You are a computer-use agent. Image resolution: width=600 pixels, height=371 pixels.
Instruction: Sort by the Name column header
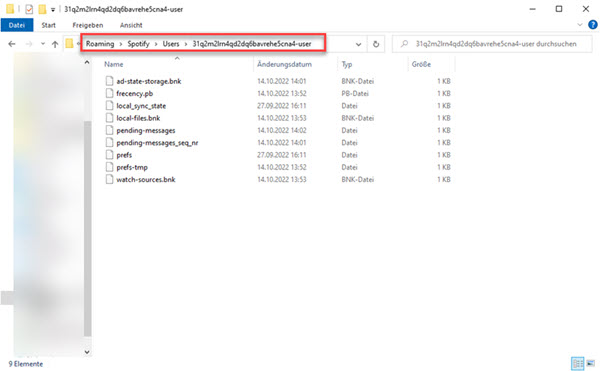pos(114,64)
